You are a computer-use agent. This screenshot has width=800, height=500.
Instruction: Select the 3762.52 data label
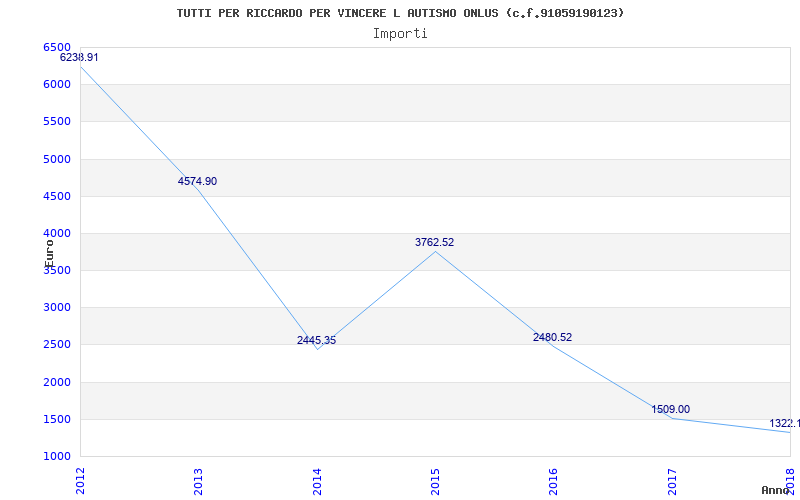coord(434,242)
